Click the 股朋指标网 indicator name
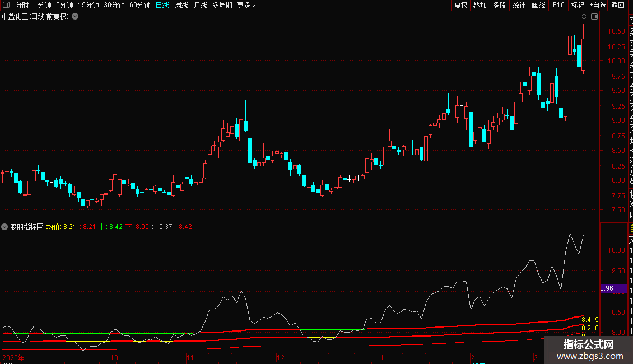The height and width of the screenshot is (364, 633). pos(27,227)
